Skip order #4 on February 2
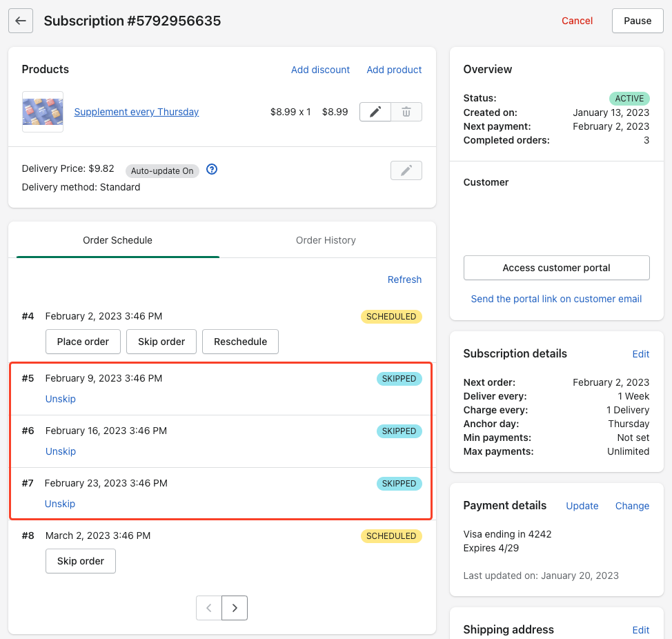The image size is (672, 639). (161, 342)
